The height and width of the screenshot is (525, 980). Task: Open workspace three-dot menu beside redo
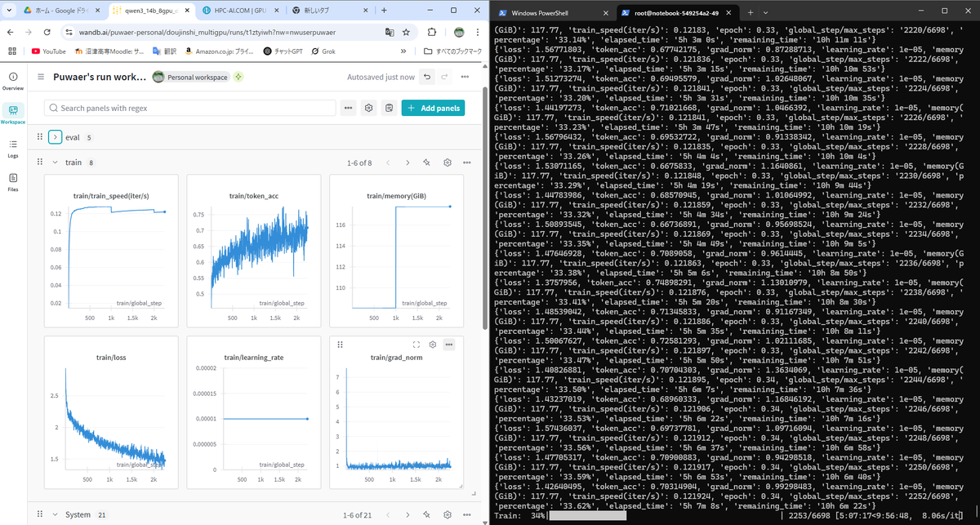[465, 77]
